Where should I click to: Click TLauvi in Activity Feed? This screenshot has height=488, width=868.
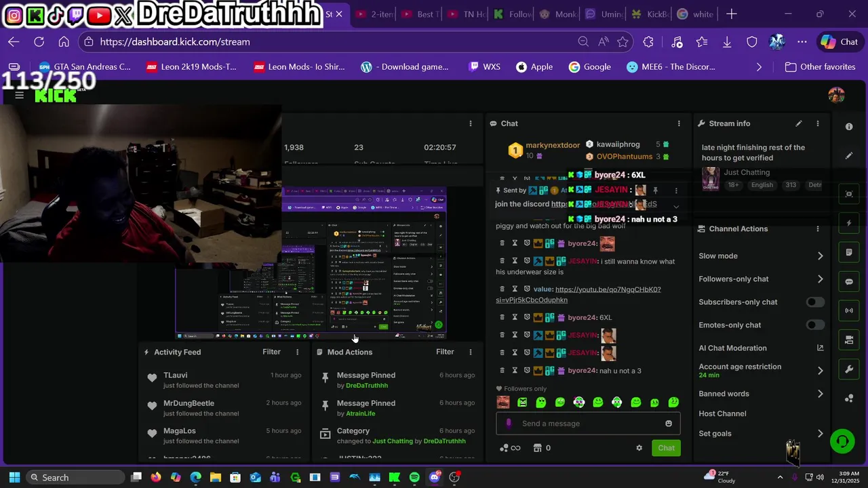pyautogui.click(x=175, y=375)
